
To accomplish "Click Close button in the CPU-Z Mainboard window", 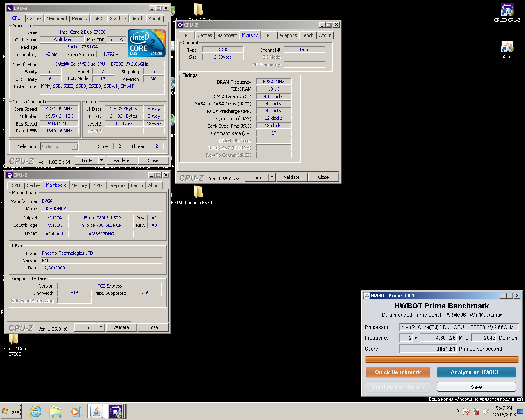I will click(153, 327).
